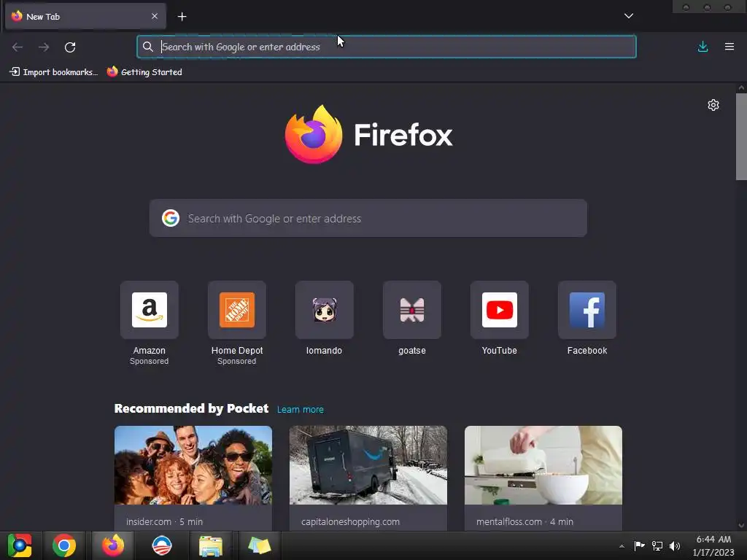Screen dimensions: 747x560
Task: Open the mentalfloss.com story thumbnail
Action: pos(543,465)
